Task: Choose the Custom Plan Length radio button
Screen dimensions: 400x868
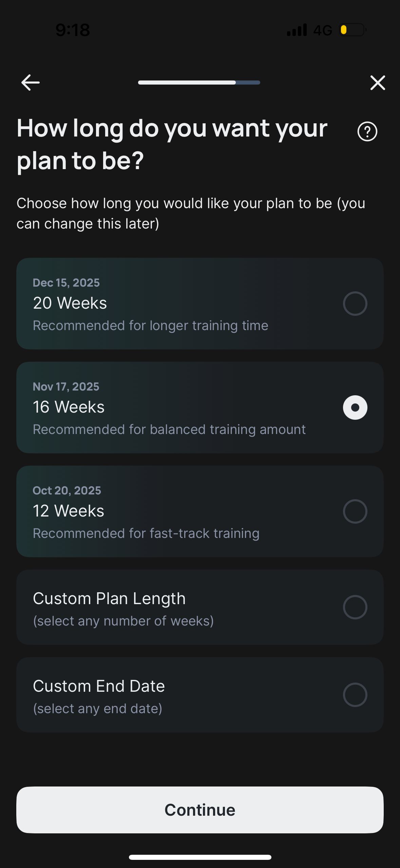Action: pos(355,607)
